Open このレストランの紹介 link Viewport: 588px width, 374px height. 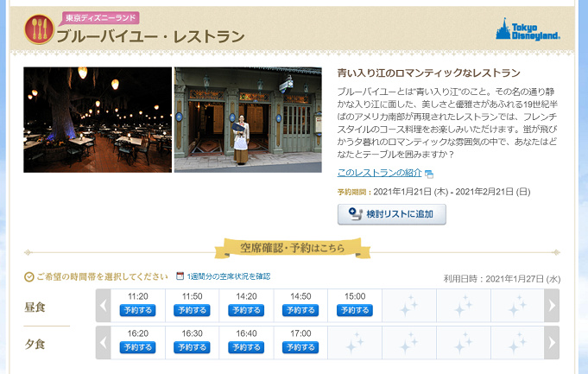[380, 173]
